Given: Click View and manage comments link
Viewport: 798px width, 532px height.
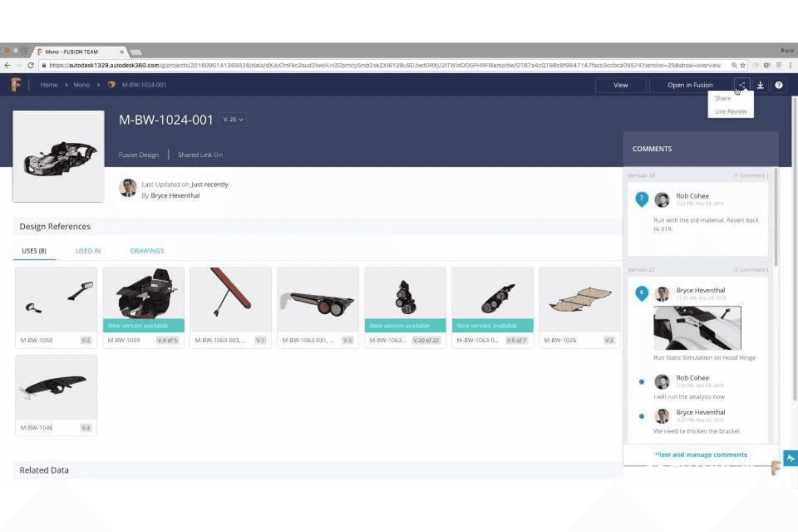Looking at the screenshot, I should pyautogui.click(x=701, y=455).
